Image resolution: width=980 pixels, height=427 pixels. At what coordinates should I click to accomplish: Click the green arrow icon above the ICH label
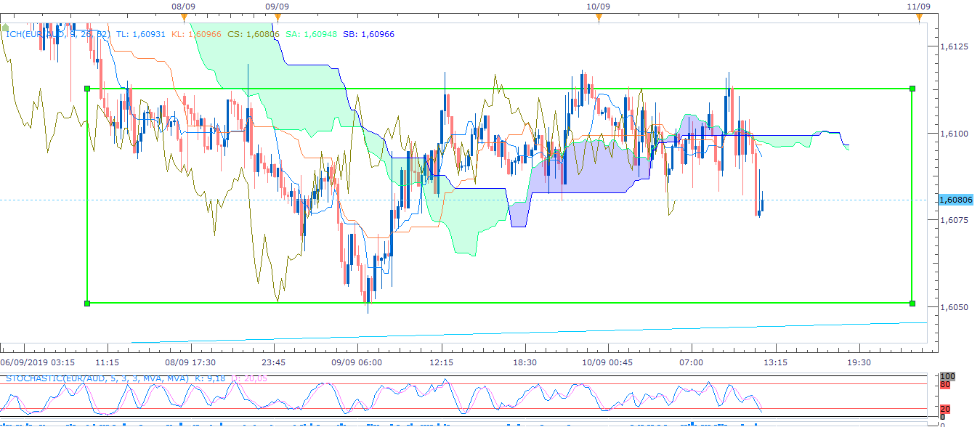tap(6, 27)
